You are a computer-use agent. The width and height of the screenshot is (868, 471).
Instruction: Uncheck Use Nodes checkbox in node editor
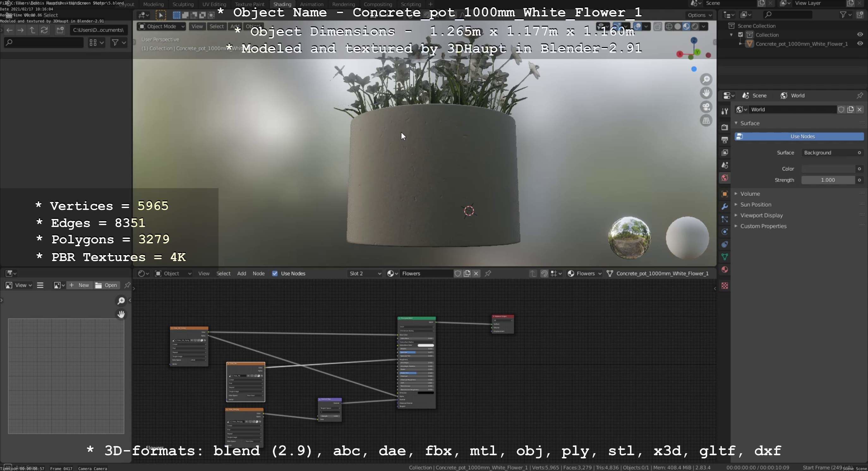[275, 273]
